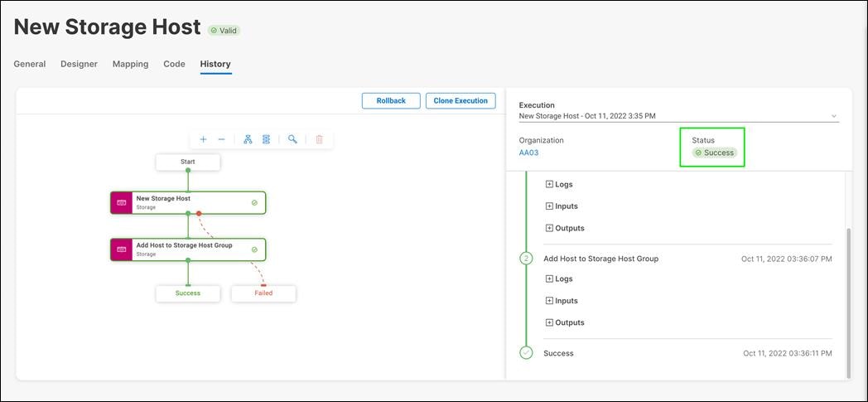The image size is (868, 402).
Task: Apply hierarchical auto-layout icon in canvas toolbar
Action: point(248,139)
